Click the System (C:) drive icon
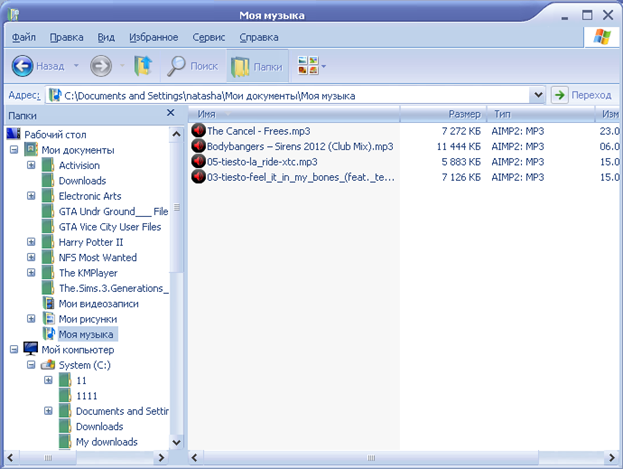624x470 pixels. [48, 365]
